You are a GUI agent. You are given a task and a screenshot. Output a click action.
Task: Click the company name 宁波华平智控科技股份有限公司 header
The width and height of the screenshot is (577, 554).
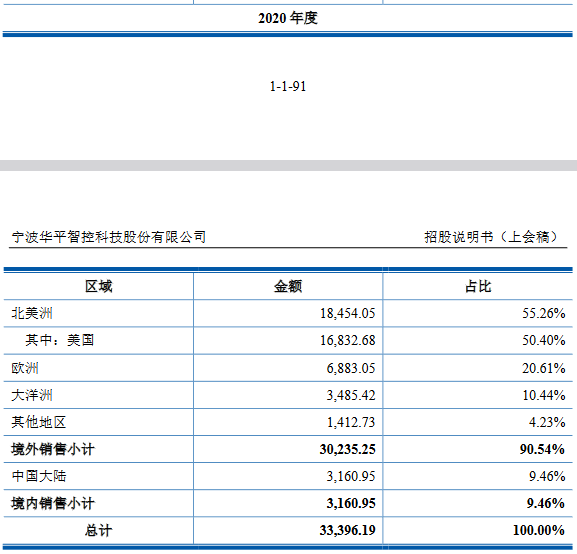tap(109, 237)
